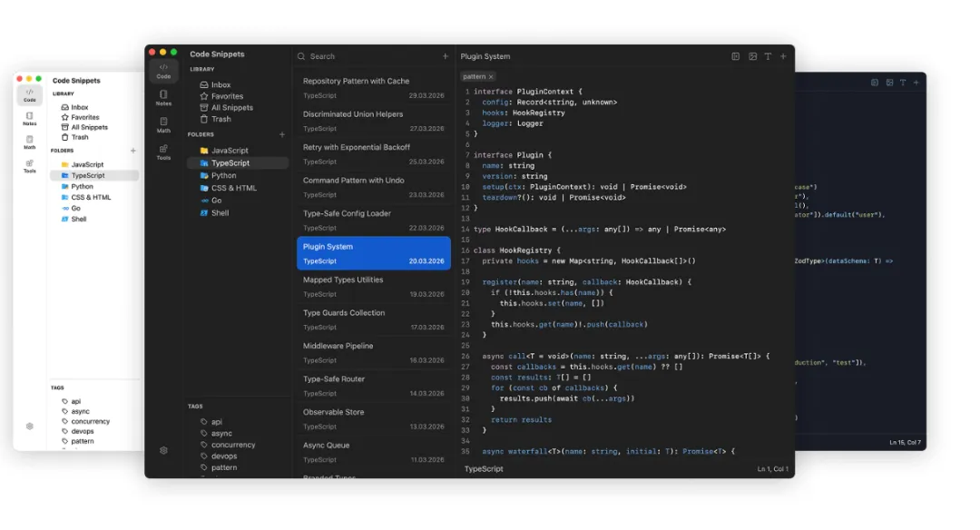Click Ln 1, Col 1 status in front window
The height and width of the screenshot is (530, 980).
point(772,469)
